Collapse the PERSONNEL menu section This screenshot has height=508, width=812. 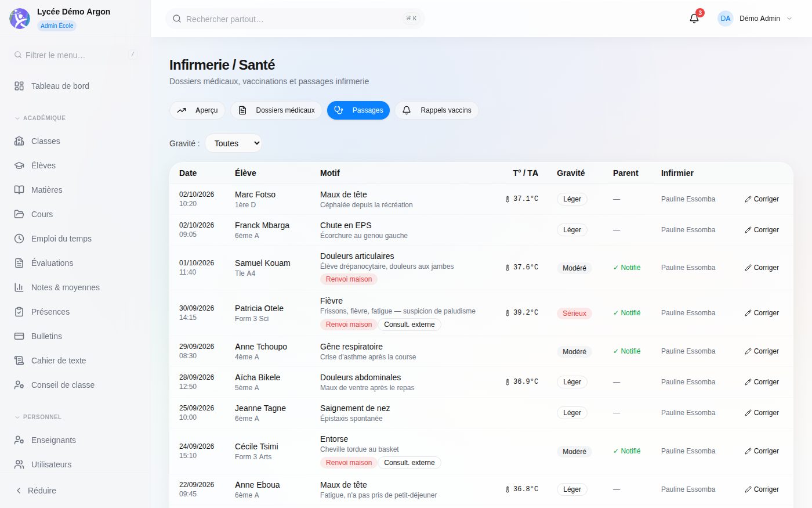[x=38, y=417]
